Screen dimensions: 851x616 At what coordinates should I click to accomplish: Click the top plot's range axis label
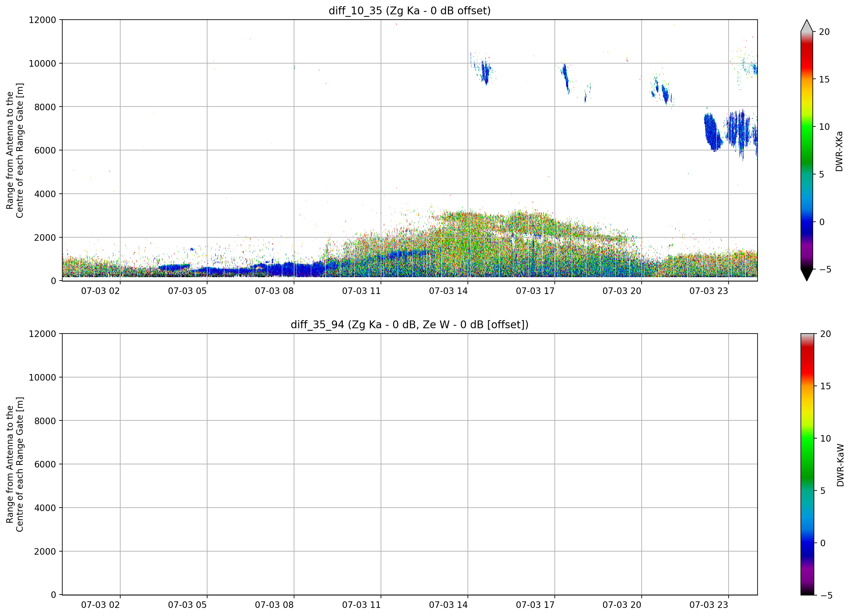tap(15, 150)
